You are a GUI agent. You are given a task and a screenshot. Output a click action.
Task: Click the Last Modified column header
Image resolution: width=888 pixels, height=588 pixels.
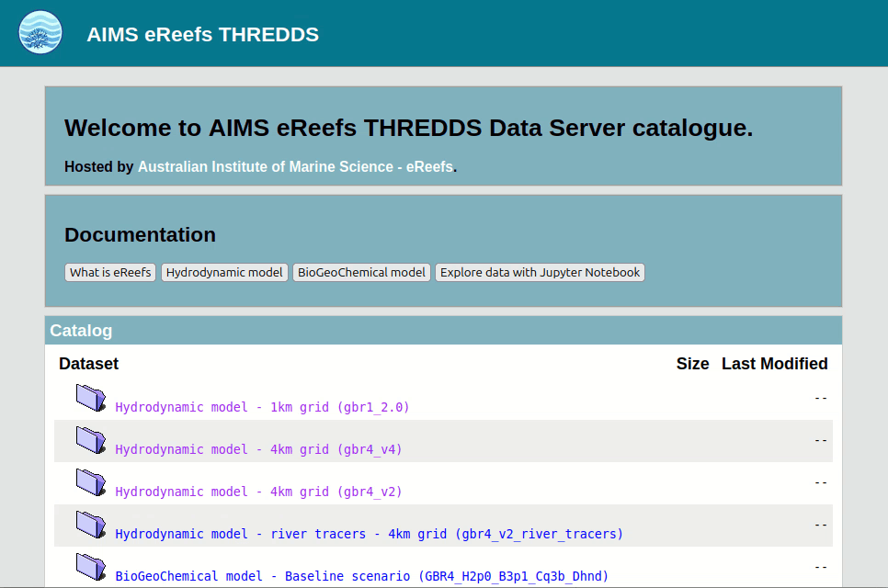(x=774, y=364)
